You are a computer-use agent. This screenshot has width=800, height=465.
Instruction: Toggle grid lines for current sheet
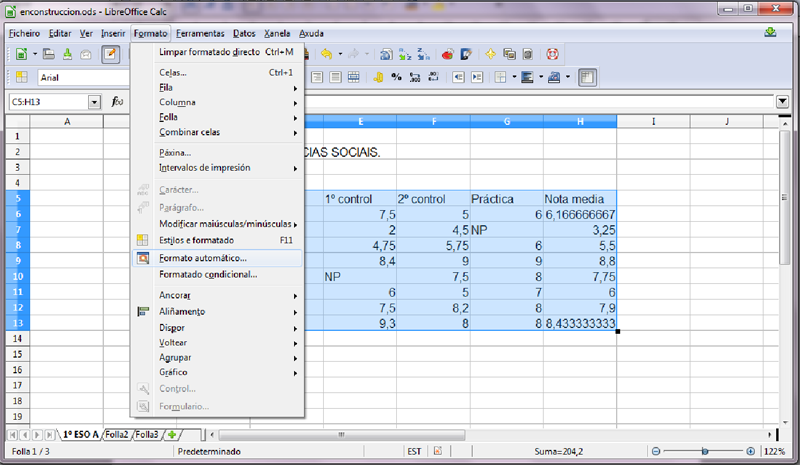click(588, 77)
